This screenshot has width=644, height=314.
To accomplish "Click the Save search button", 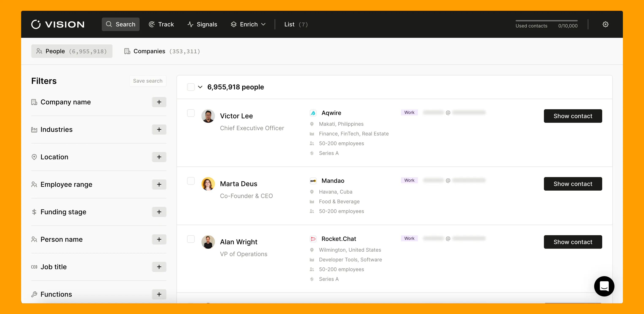I will pos(148,81).
